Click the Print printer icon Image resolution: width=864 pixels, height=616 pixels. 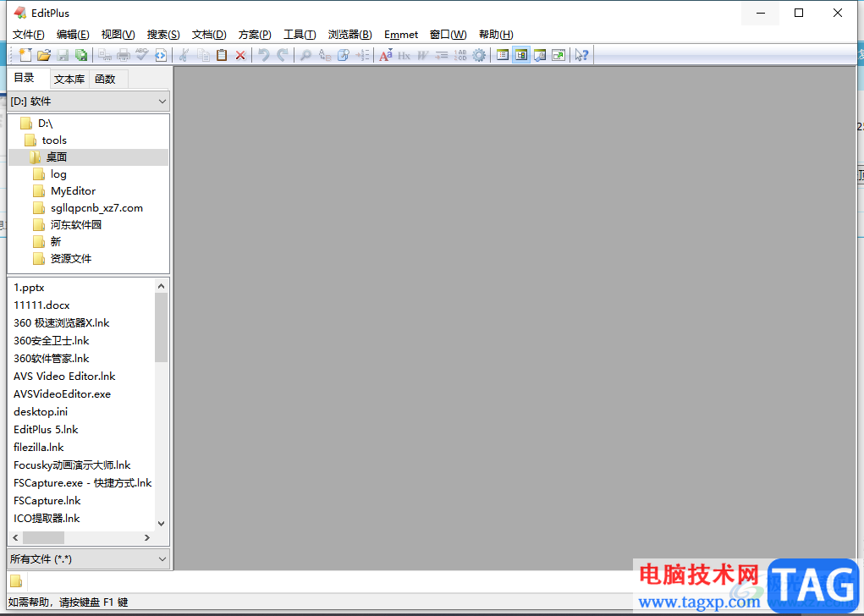click(x=124, y=54)
